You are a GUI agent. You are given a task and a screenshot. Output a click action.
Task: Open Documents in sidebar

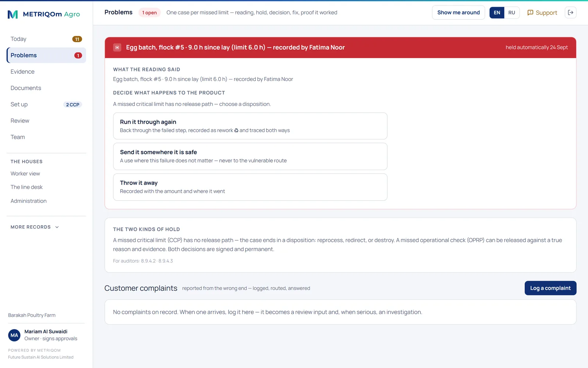coord(46,88)
